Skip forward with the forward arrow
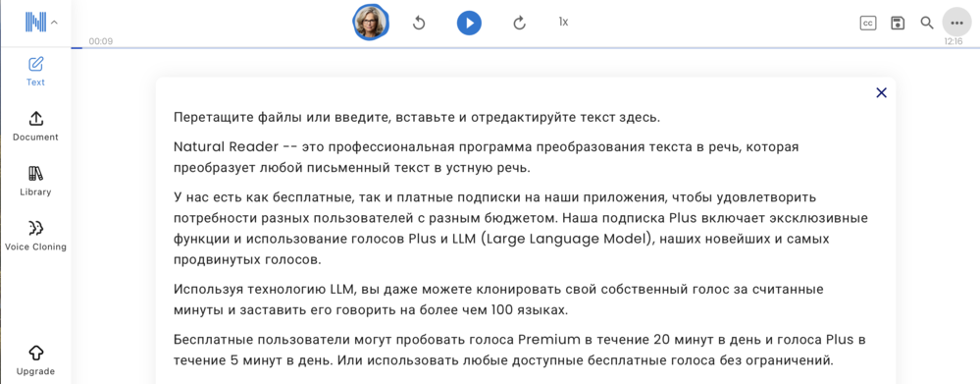 pyautogui.click(x=519, y=24)
